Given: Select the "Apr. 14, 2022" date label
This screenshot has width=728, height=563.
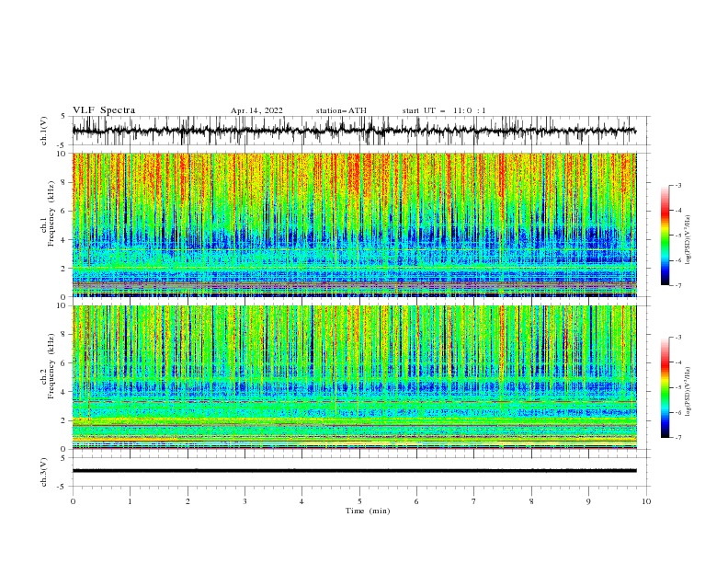Looking at the screenshot, I should [x=256, y=110].
